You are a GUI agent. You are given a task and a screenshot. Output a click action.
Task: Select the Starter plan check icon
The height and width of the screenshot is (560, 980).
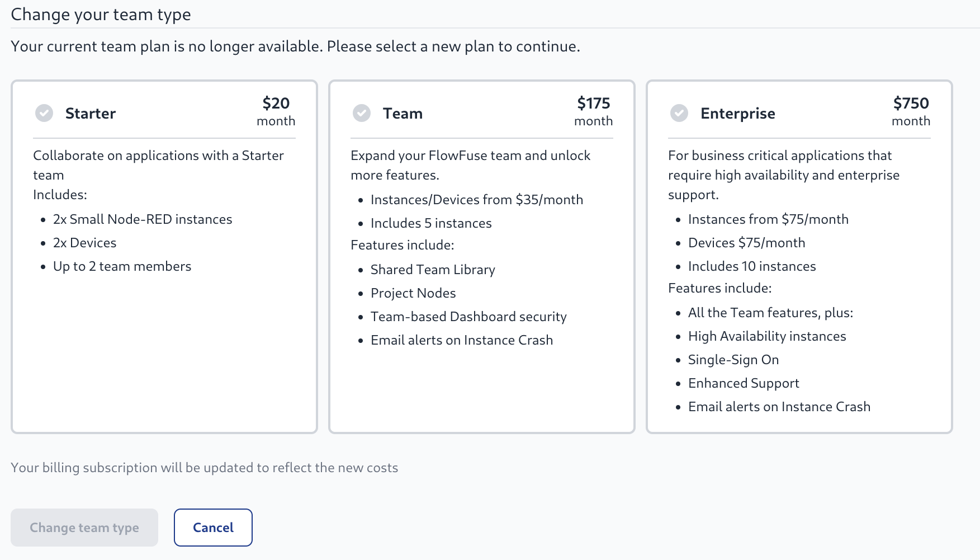click(44, 113)
